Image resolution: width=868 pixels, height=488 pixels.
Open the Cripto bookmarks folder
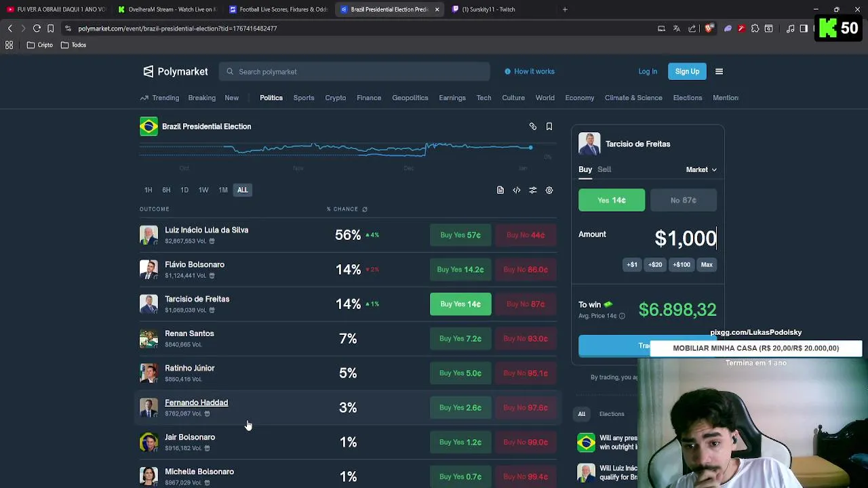39,45
